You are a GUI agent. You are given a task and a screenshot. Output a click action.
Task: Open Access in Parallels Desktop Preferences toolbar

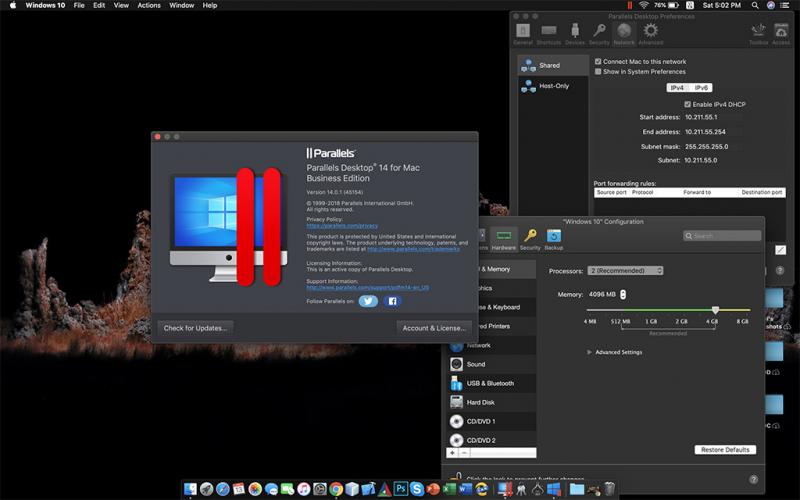click(781, 34)
